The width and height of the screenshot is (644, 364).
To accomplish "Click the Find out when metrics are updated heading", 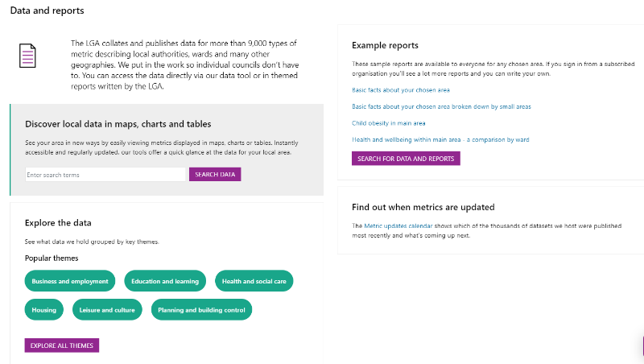I will [x=423, y=207].
